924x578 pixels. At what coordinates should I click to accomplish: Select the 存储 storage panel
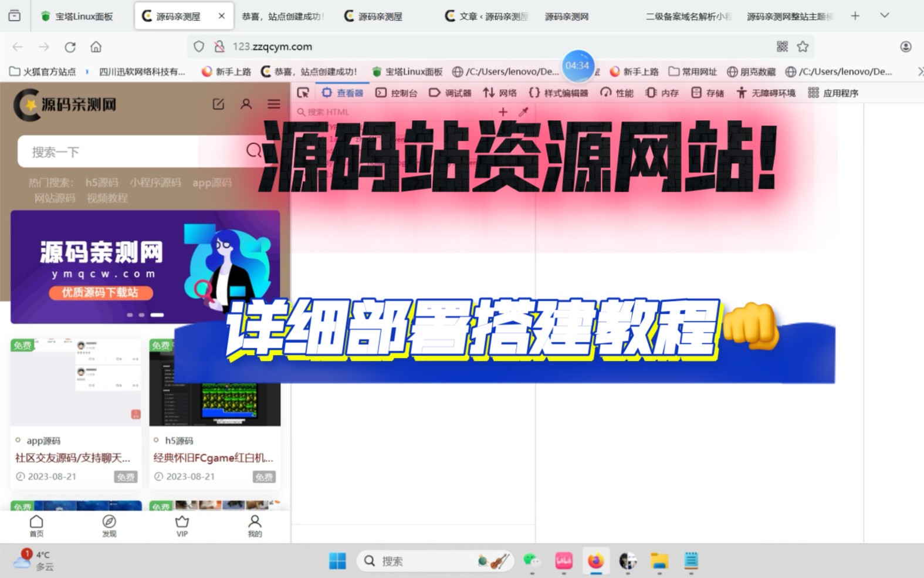[708, 93]
